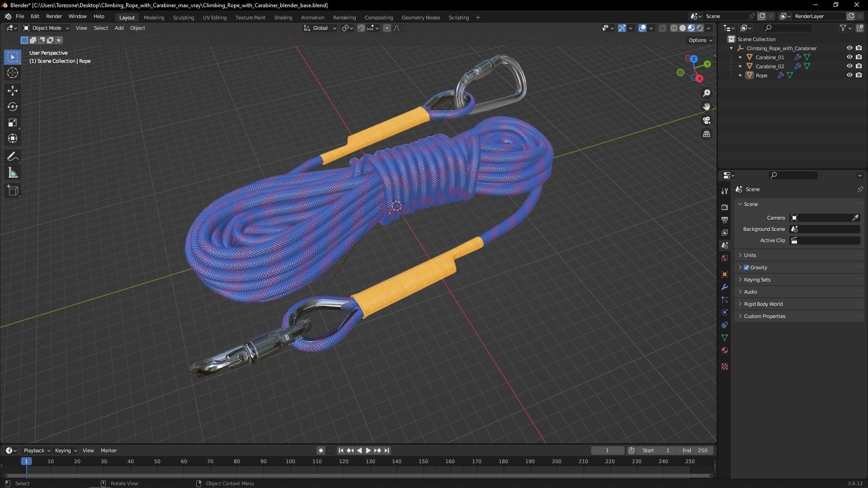Select the Measure tool
Image resolution: width=868 pixels, height=488 pixels.
tap(13, 173)
